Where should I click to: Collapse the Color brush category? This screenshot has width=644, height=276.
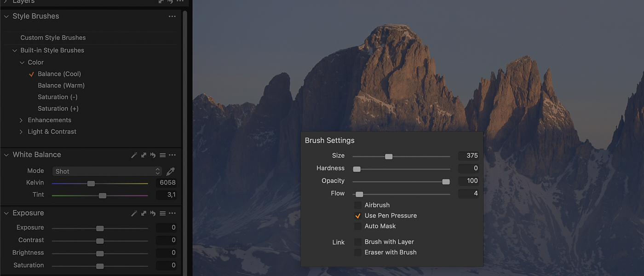[x=22, y=62]
